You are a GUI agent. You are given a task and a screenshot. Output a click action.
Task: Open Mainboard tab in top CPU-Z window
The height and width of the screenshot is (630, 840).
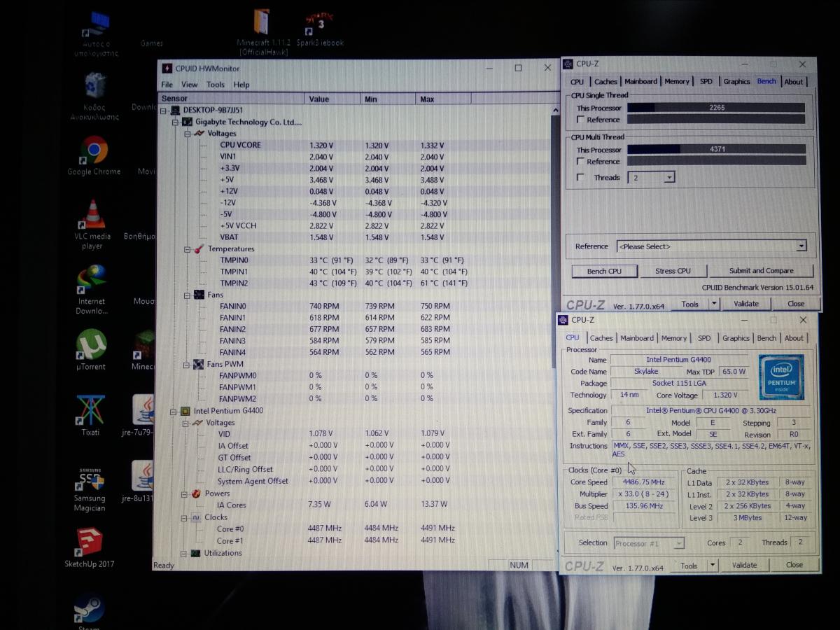point(641,82)
